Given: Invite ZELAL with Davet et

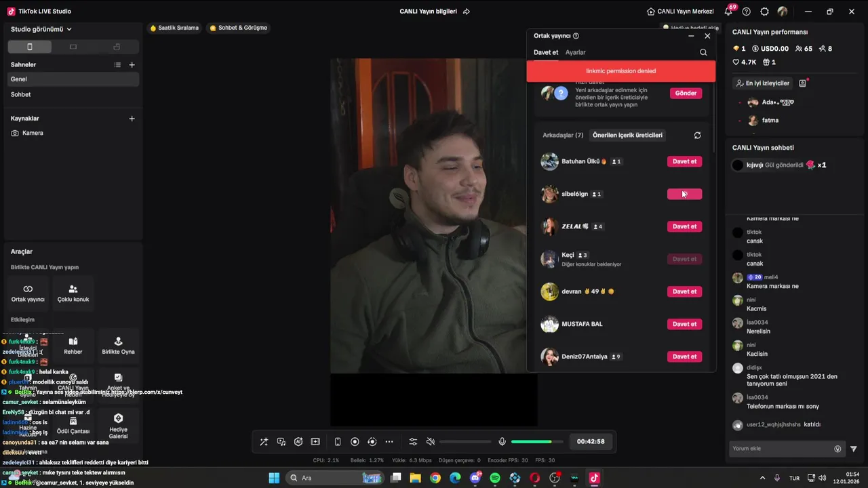Looking at the screenshot, I should pos(684,226).
